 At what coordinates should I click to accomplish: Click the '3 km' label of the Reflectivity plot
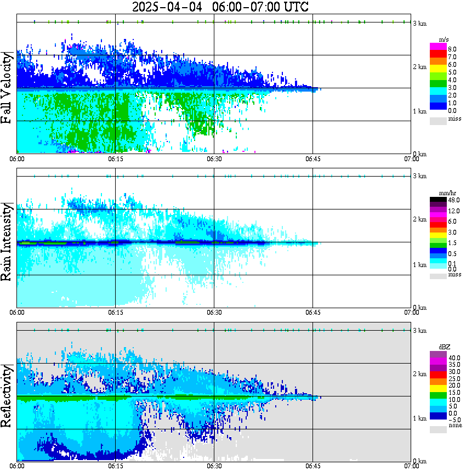419,331
